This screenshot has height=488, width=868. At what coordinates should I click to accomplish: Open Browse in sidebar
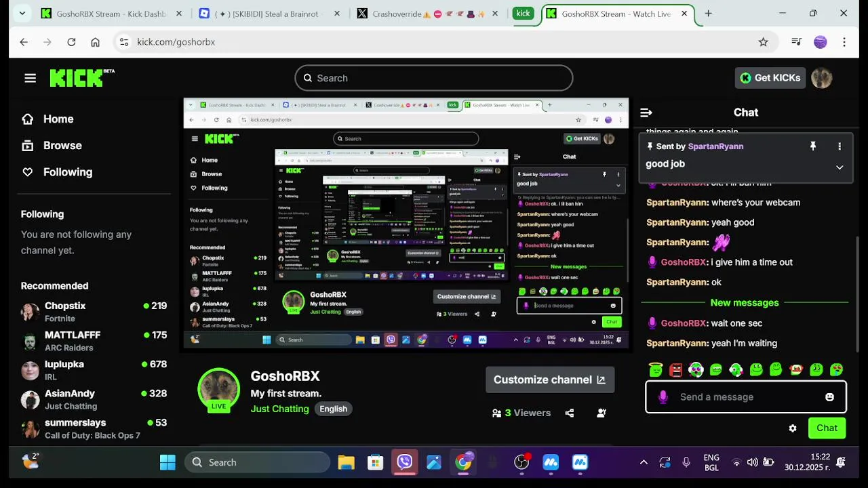tap(52, 146)
